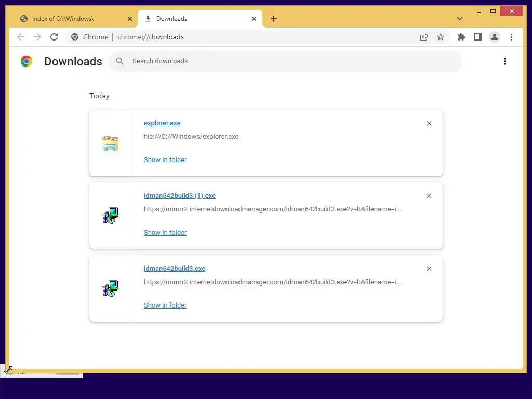Open the Chrome main menu three dots
Viewport: 532px width, 399px height.
pyautogui.click(x=511, y=37)
